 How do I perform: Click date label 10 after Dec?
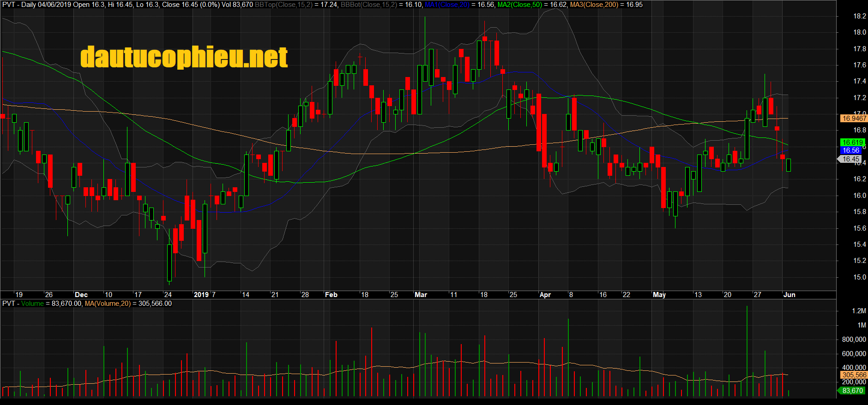click(x=108, y=295)
